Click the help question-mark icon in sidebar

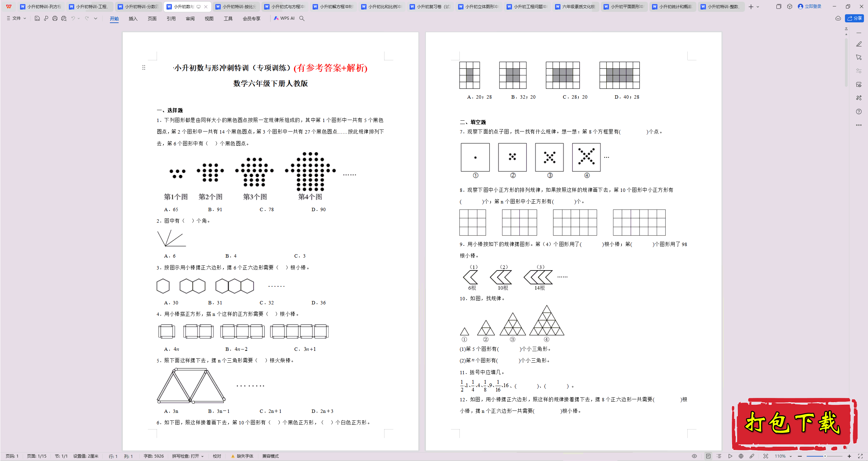(859, 112)
